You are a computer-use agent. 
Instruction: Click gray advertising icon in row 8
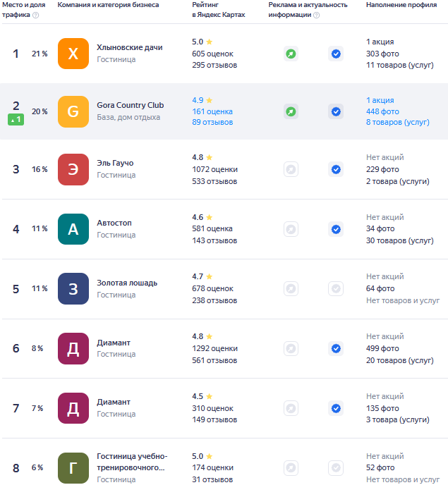[x=291, y=468]
